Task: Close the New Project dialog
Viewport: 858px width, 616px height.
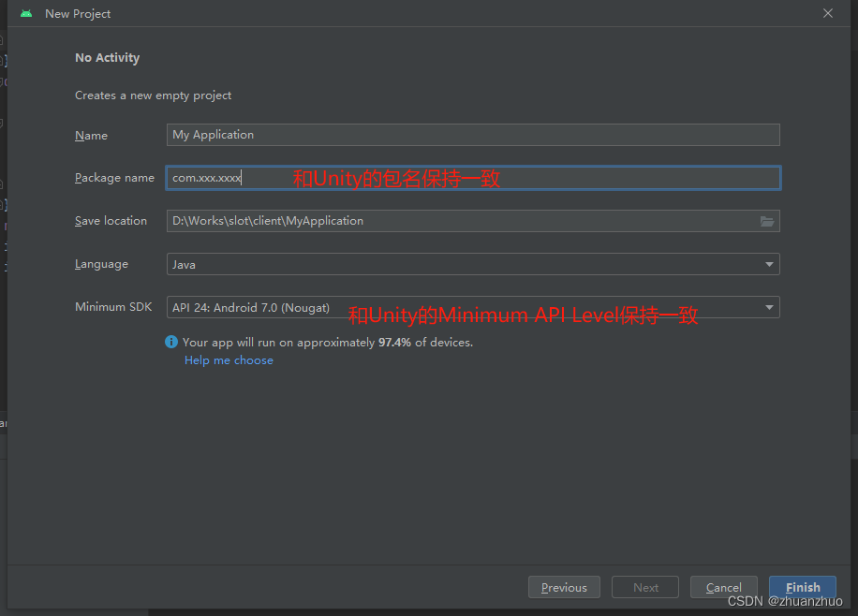Action: (828, 13)
